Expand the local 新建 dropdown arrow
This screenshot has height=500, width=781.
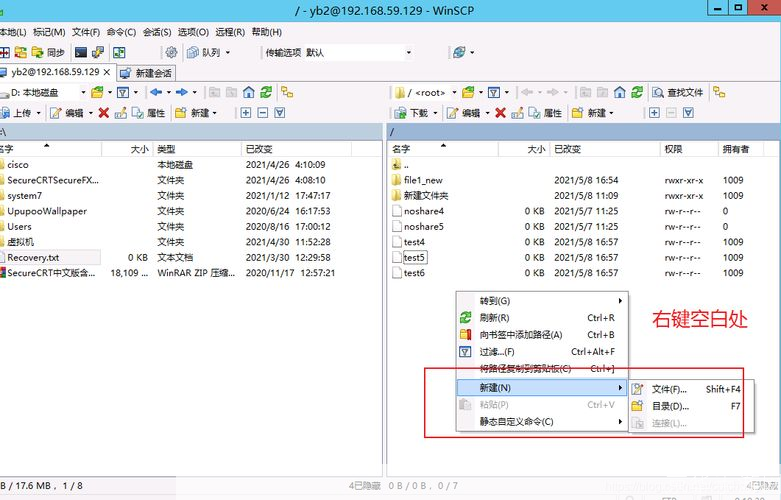(215, 113)
